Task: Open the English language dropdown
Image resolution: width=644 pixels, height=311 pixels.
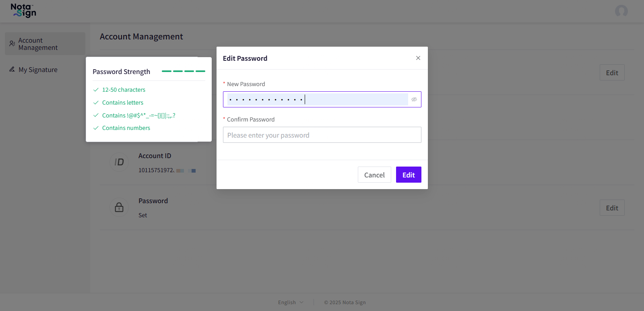Action: (x=291, y=303)
